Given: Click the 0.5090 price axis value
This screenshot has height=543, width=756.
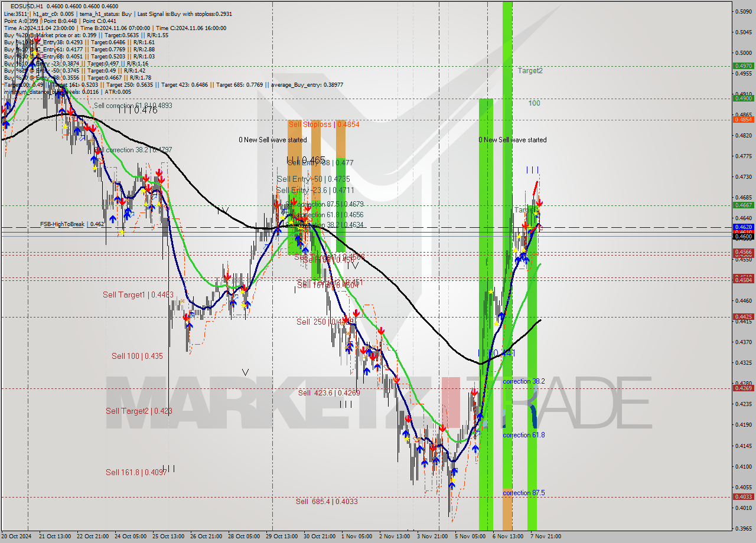Looking at the screenshot, I should tap(743, 11).
